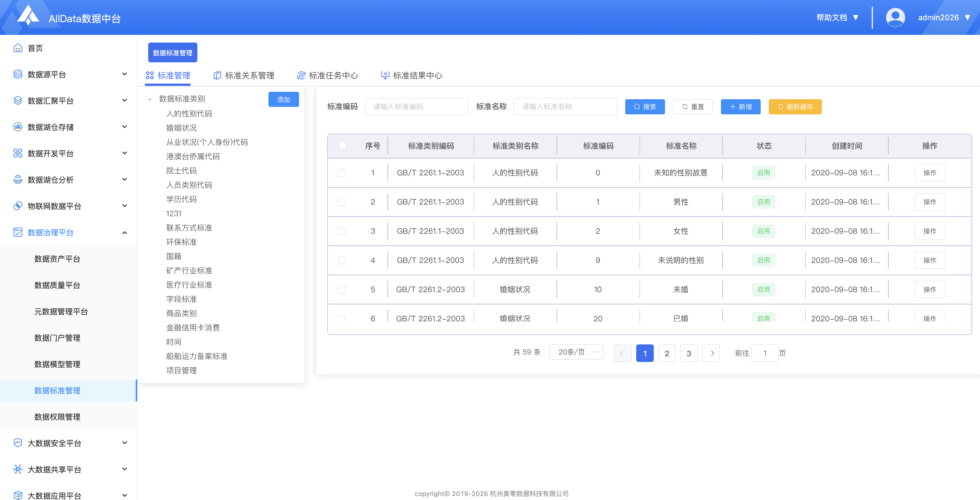Collapse the 数据标准类别 tree arrow
The width and height of the screenshot is (980, 500).
pos(150,99)
